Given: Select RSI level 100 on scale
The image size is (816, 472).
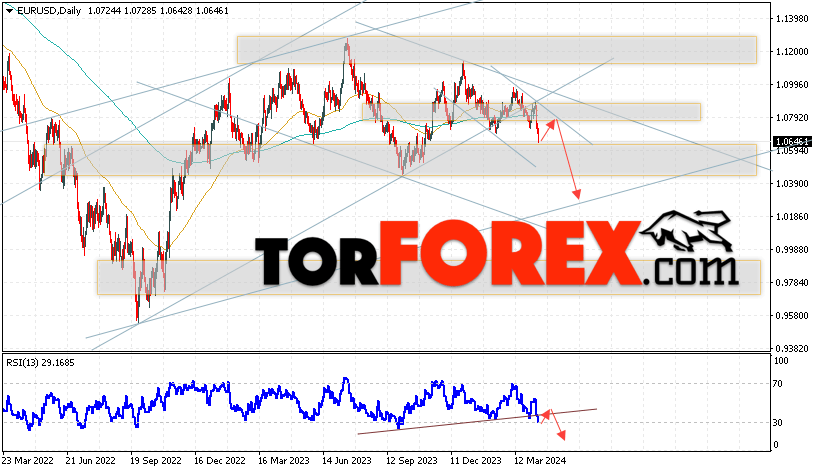Looking at the screenshot, I should pos(781,361).
